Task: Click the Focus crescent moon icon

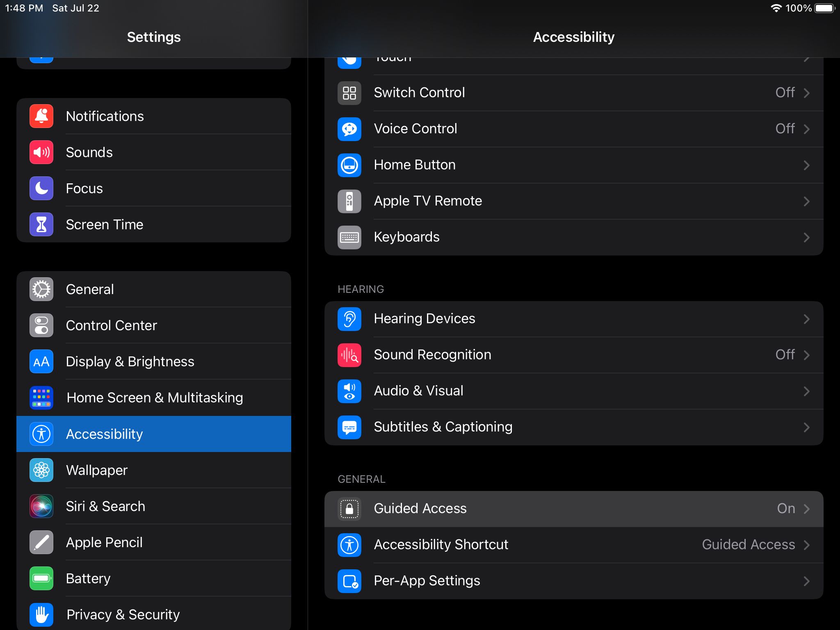Action: coord(41,188)
